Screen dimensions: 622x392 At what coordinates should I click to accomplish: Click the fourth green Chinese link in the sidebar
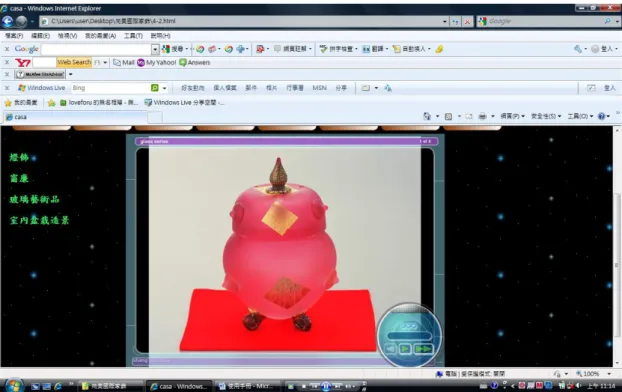(39, 220)
